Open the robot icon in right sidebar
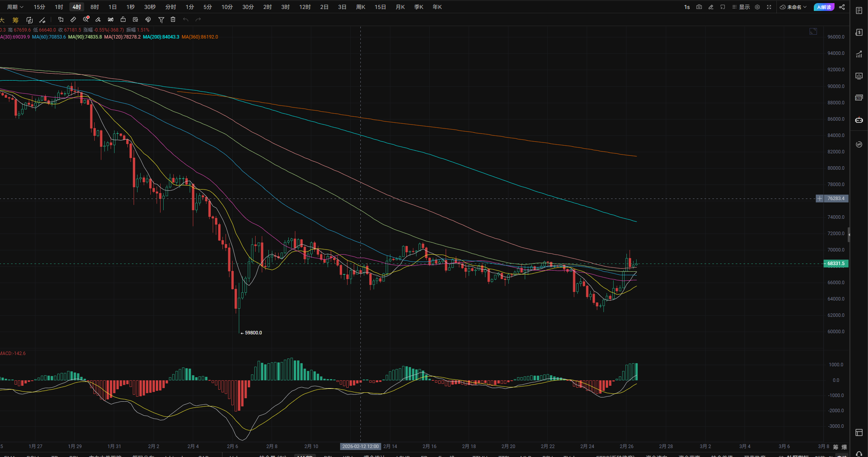 pyautogui.click(x=859, y=120)
